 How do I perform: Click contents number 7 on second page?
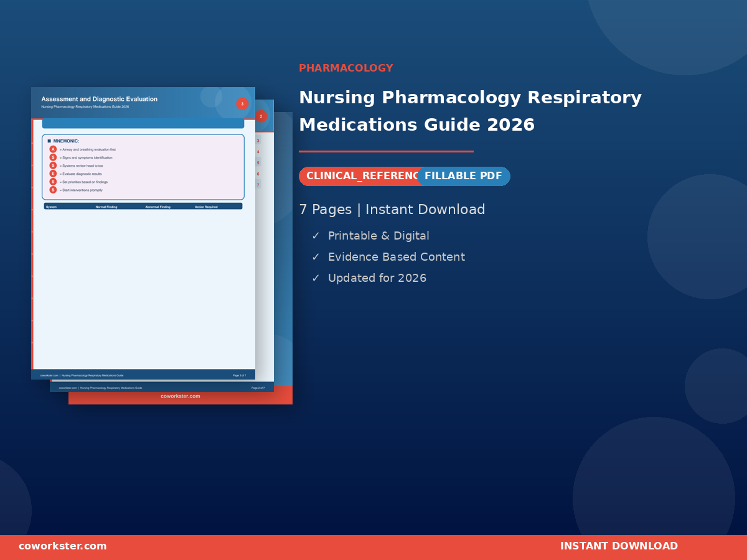click(x=258, y=185)
